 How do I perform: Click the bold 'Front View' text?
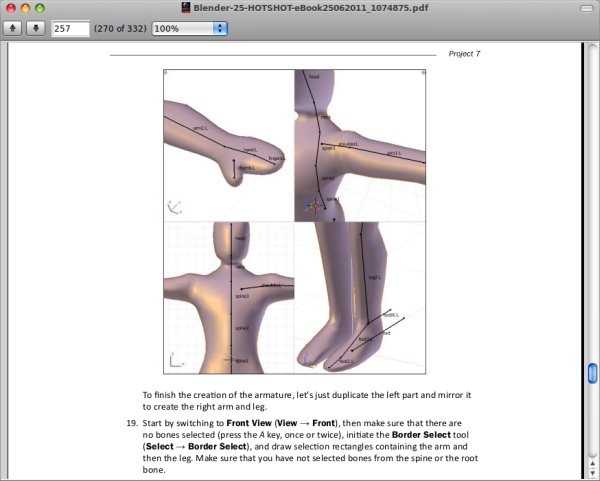[249, 423]
